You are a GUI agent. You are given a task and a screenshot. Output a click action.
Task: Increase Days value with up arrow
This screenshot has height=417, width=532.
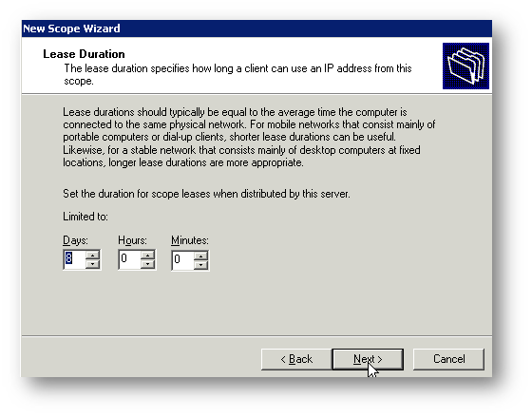(x=92, y=256)
